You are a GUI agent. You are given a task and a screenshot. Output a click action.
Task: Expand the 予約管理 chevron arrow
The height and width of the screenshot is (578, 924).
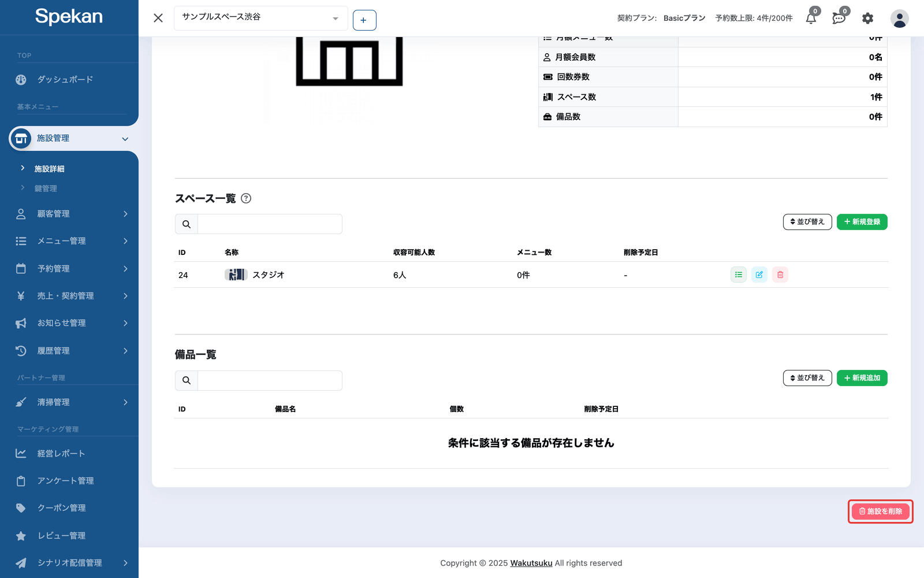[x=125, y=269]
